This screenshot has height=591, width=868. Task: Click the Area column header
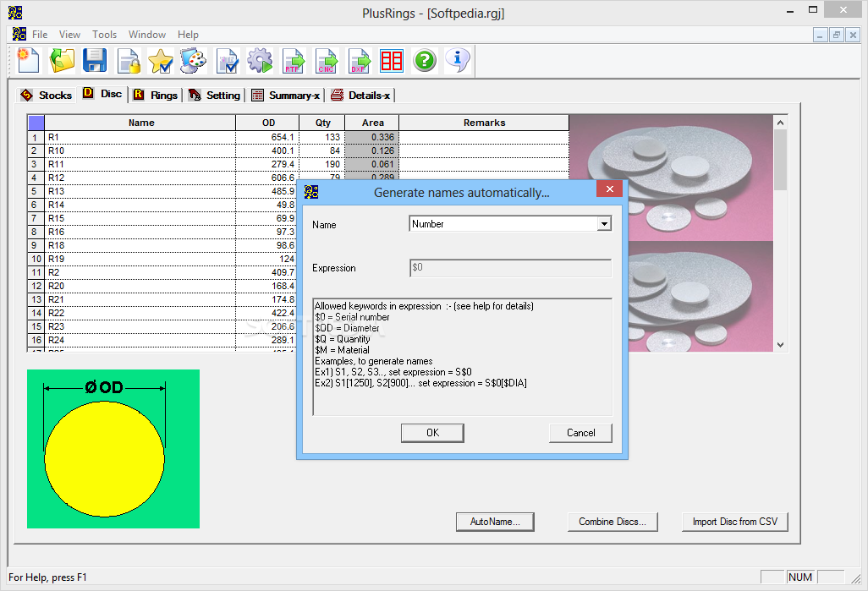point(372,123)
